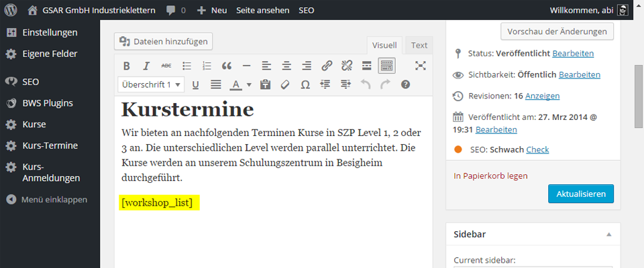Toggle strikethrough formatting
This screenshot has width=644, height=268.
pos(166,66)
